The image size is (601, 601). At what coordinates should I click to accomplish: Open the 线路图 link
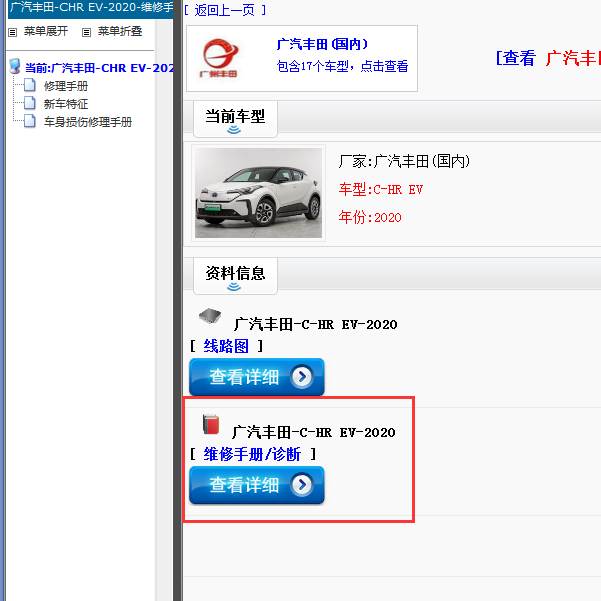226,346
